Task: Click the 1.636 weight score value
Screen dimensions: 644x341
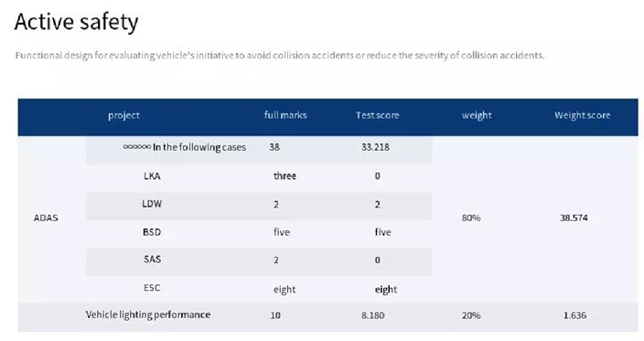Action: click(x=574, y=315)
